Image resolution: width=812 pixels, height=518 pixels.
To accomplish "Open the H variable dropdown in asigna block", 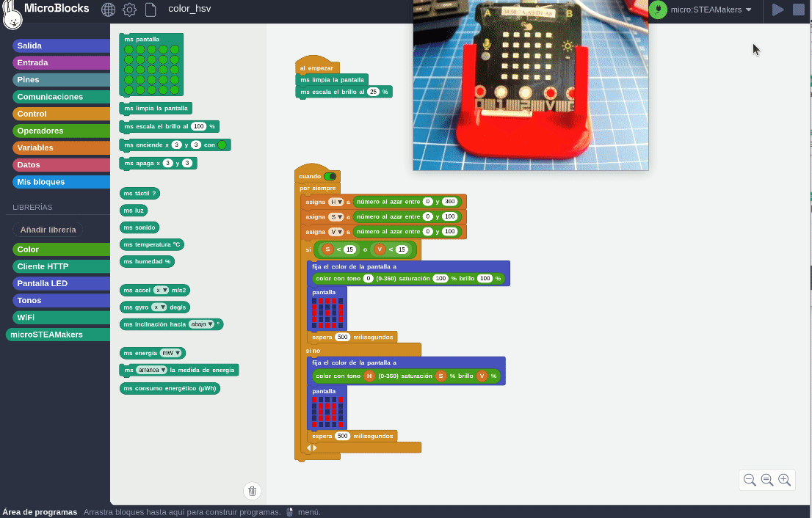I will pyautogui.click(x=336, y=202).
